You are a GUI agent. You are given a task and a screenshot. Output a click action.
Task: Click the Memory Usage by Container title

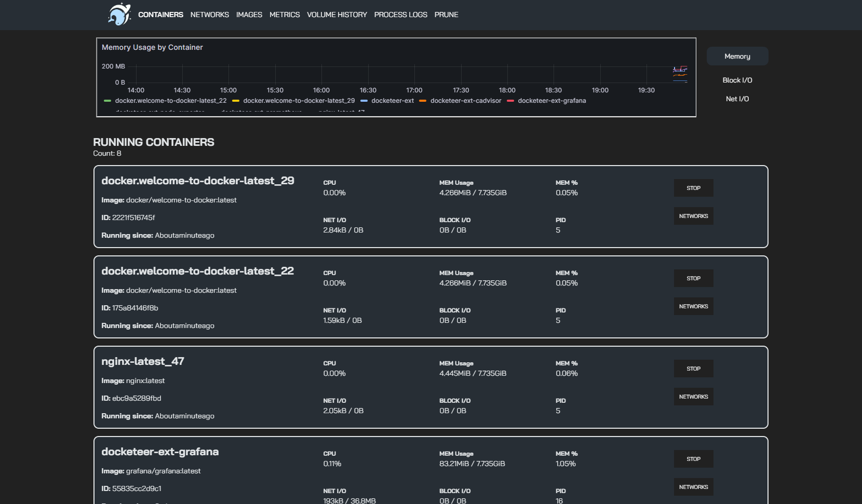click(152, 47)
